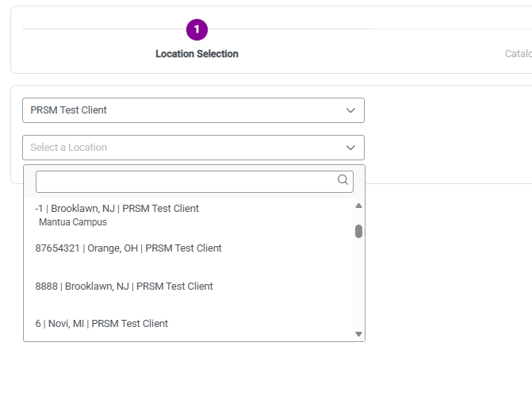Click step 1 circle in wizard
The image size is (532, 400).
click(197, 30)
